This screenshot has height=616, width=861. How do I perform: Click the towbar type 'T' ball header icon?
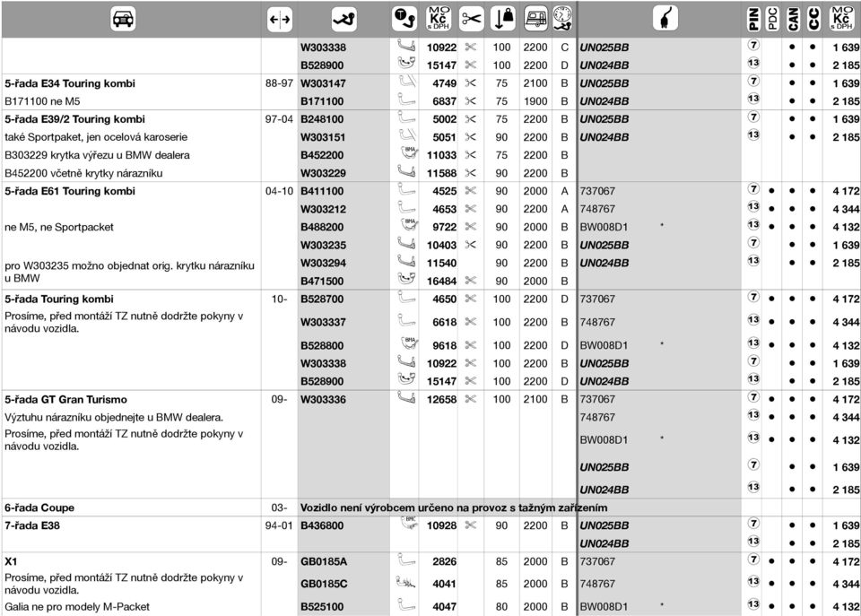(404, 19)
